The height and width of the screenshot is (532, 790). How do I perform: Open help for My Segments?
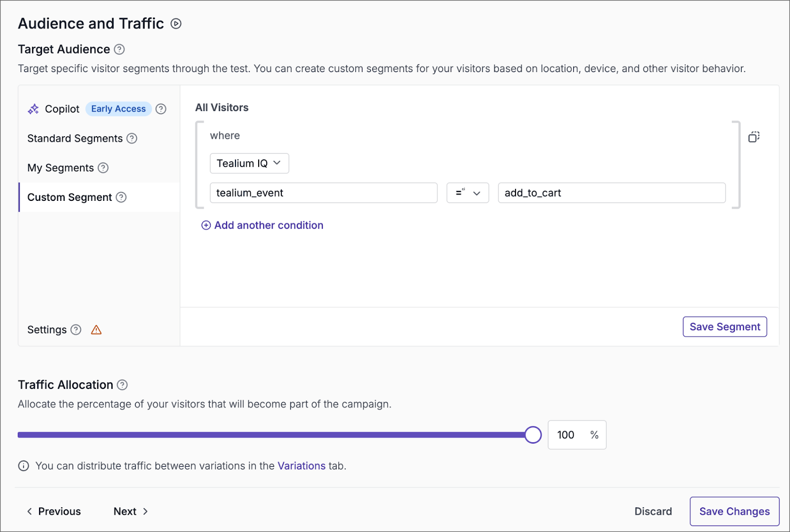pyautogui.click(x=103, y=168)
